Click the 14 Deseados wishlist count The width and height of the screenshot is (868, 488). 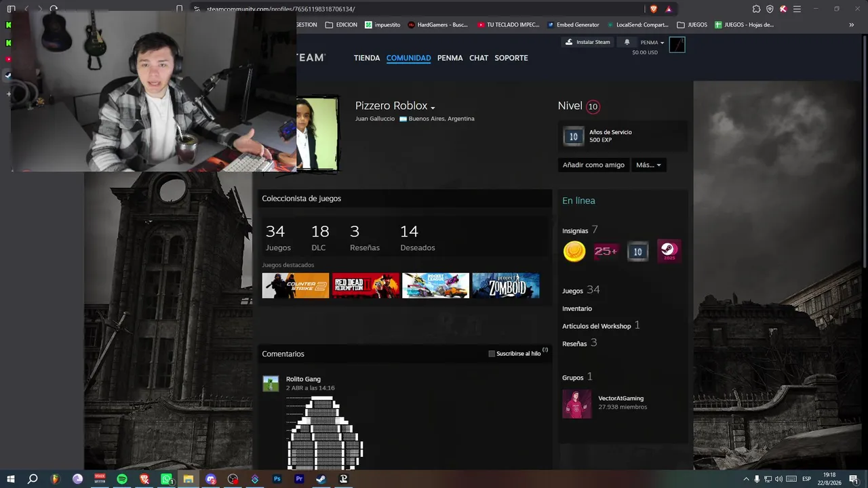418,239
